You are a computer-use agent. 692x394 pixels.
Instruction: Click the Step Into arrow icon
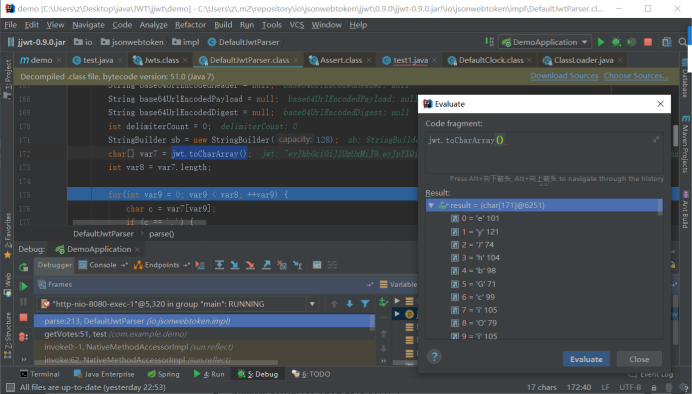coord(235,265)
